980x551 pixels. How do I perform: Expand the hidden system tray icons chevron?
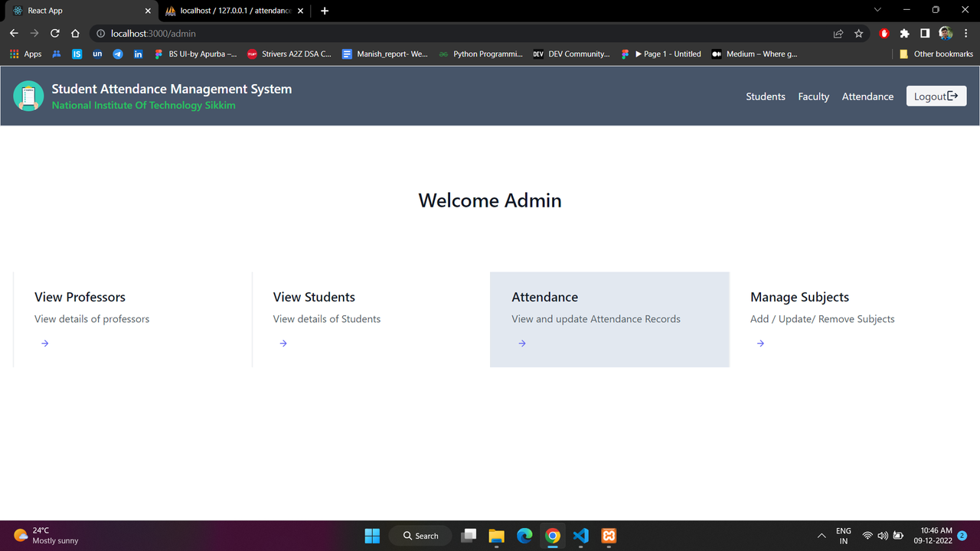[822, 536]
